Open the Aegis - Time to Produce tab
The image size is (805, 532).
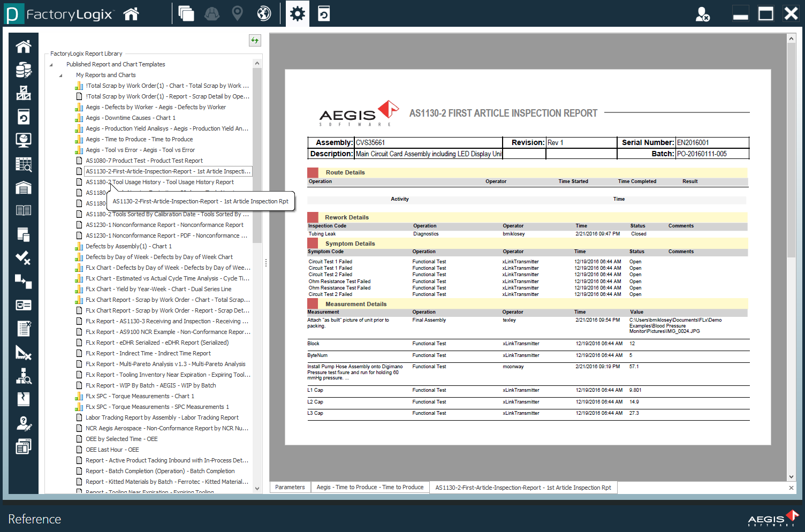point(370,487)
